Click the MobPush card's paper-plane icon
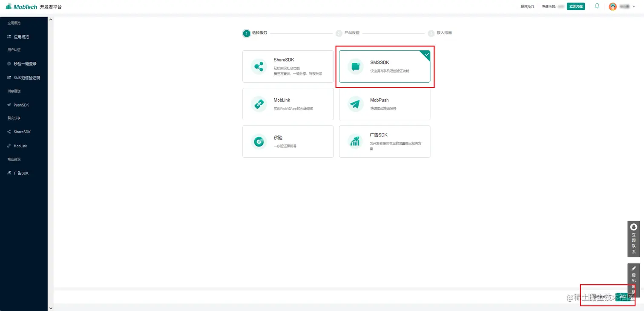Screen dimensions: 644x311 (x=355, y=104)
